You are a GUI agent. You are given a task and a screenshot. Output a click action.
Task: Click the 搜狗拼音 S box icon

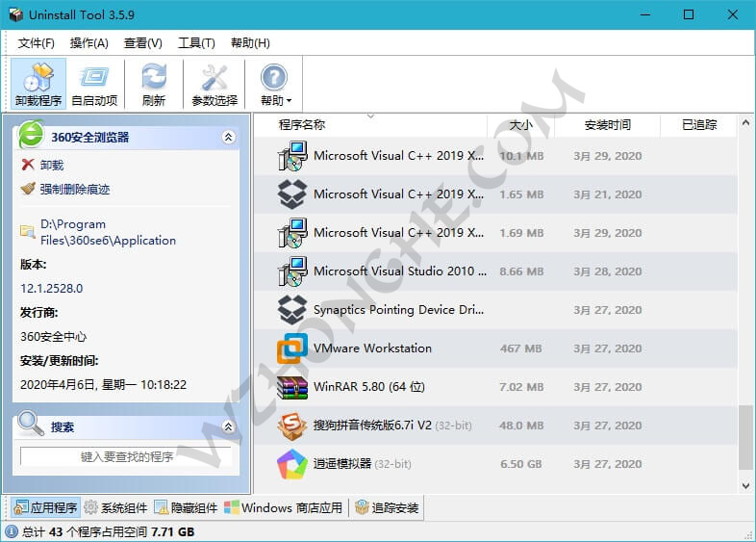tap(292, 426)
